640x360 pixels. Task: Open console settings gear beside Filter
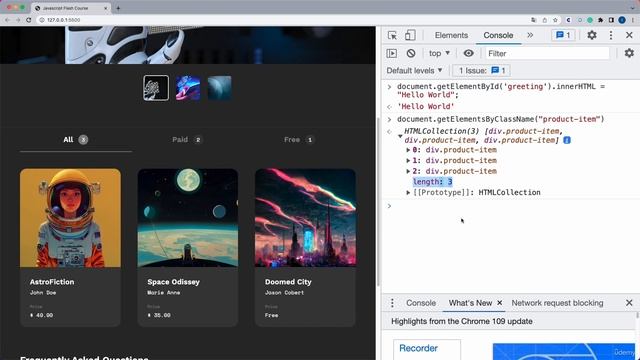point(629,53)
